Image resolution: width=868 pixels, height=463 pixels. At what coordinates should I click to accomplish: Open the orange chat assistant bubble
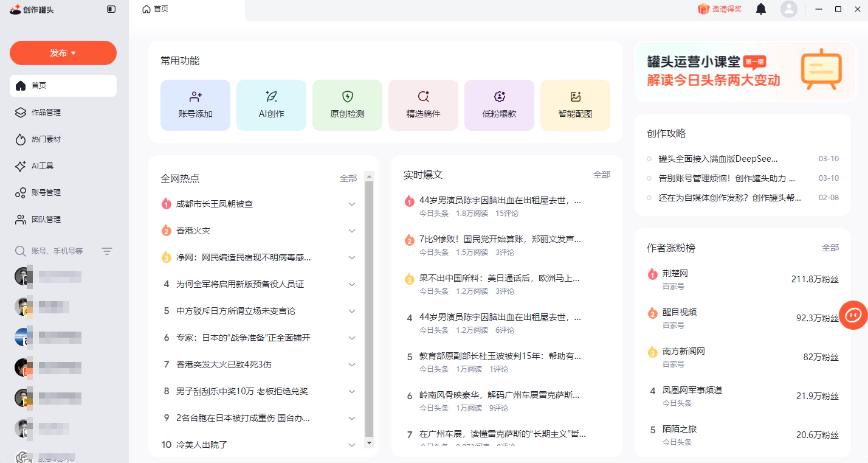pyautogui.click(x=853, y=315)
